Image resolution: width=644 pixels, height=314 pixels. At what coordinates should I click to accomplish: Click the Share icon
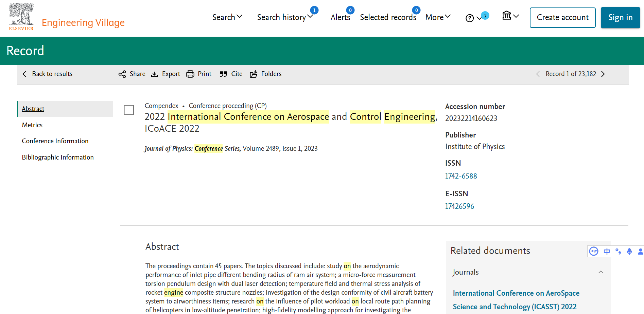tap(122, 74)
